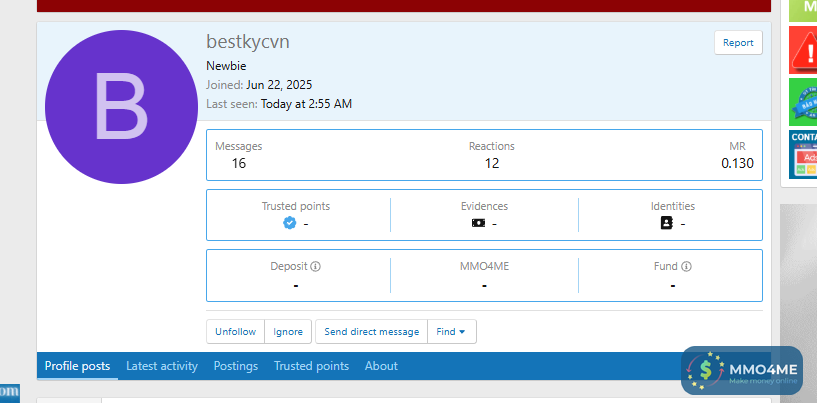Open the Postings tab
This screenshot has width=817, height=403.
236,366
